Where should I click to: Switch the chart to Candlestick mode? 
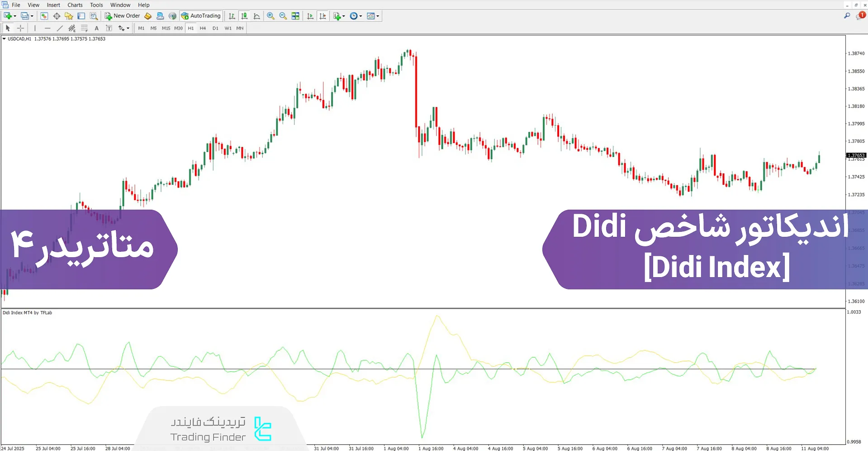(x=244, y=15)
